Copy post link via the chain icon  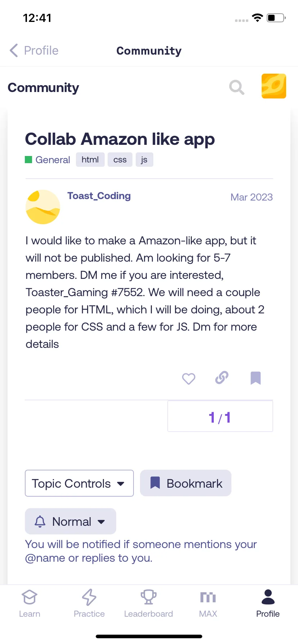coord(222,378)
